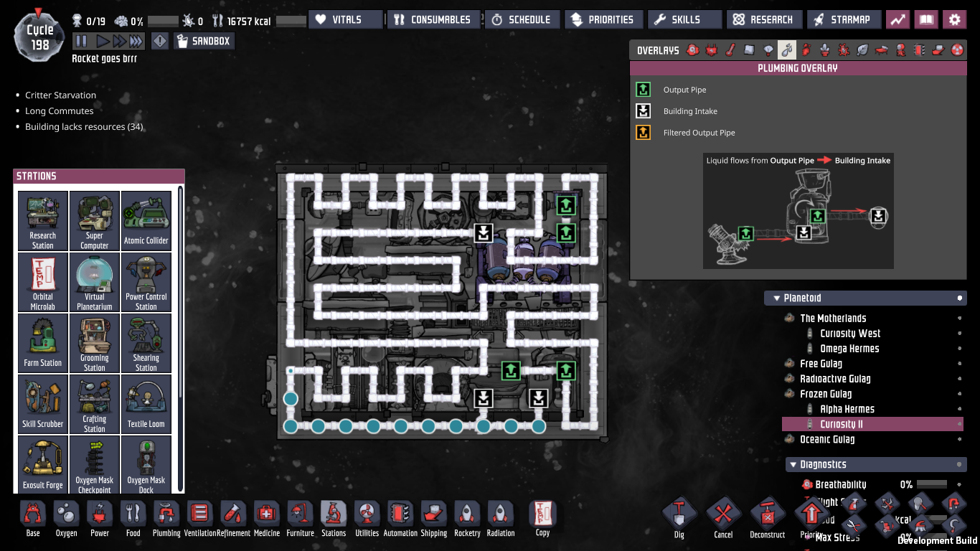Toggle the pin dot for Omega Hermes

[x=960, y=349]
